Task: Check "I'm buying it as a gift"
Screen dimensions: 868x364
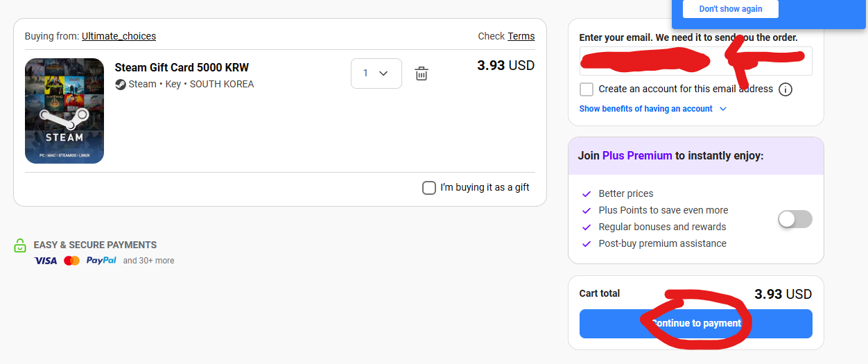Action: pos(429,188)
